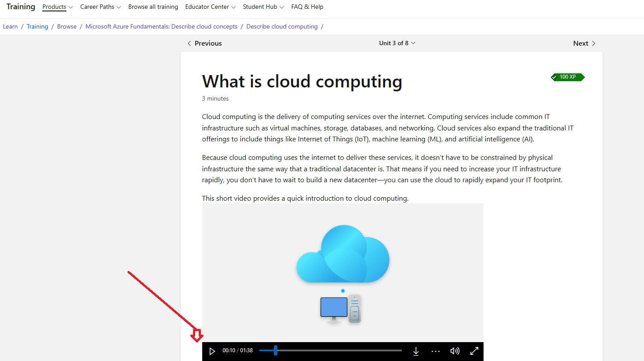Screen dimensions: 644x361
Task: Open the Learn breadcrumb link
Action: pyautogui.click(x=11, y=27)
